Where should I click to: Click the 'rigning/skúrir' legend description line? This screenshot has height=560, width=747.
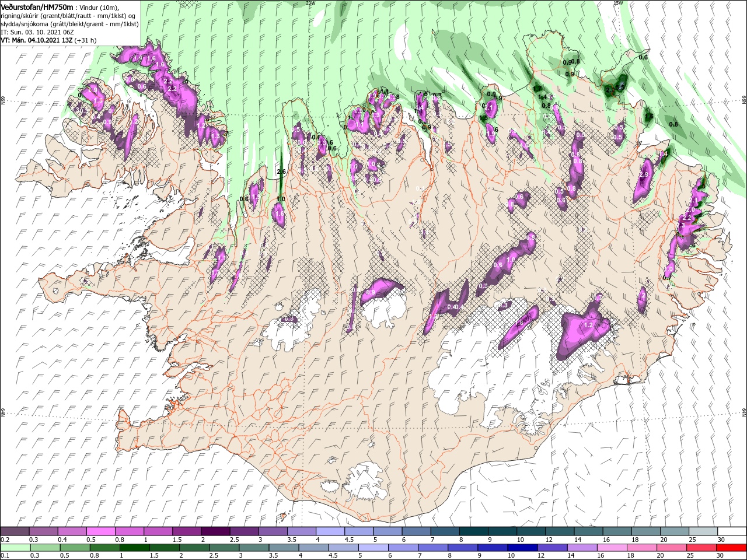pyautogui.click(x=67, y=16)
